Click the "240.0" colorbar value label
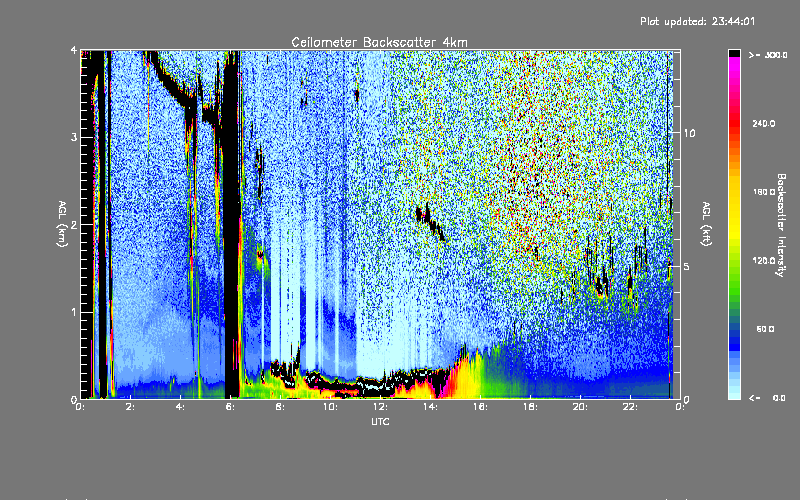The width and height of the screenshot is (800, 500). coord(764,123)
